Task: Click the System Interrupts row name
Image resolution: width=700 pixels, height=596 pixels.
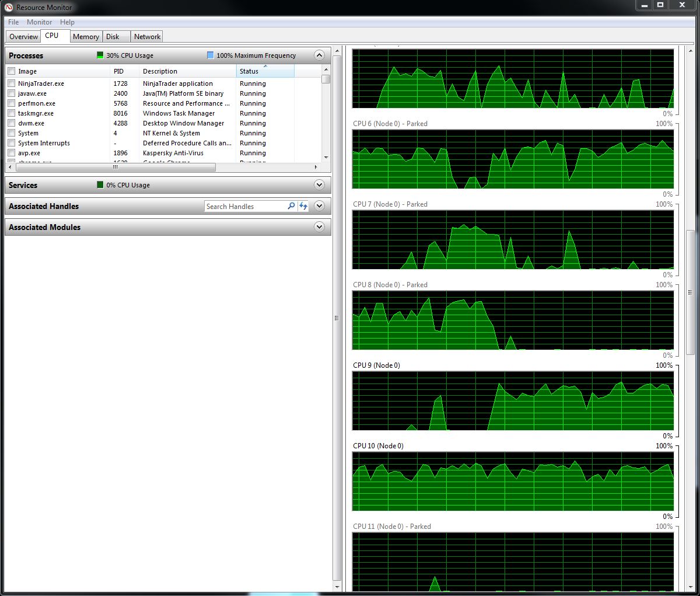Action: (44, 143)
